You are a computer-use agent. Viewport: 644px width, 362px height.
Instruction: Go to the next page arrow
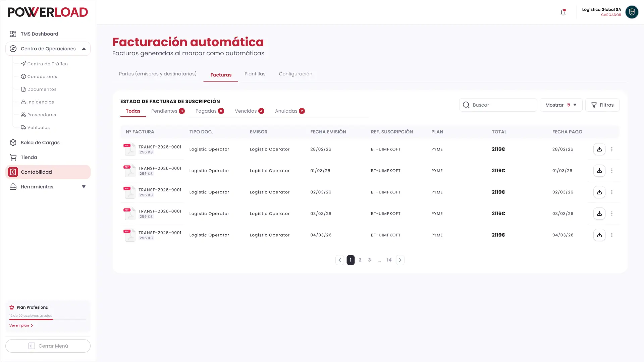pyautogui.click(x=400, y=260)
